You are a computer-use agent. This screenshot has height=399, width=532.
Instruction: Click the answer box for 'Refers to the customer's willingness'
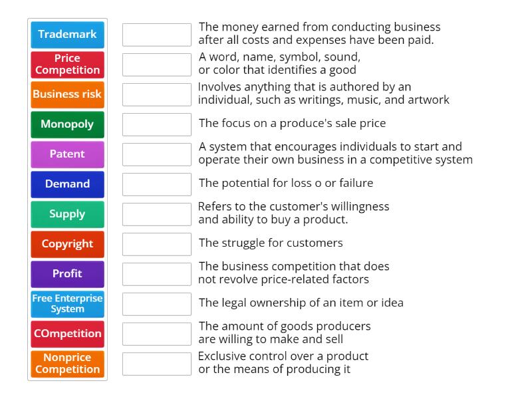(156, 214)
